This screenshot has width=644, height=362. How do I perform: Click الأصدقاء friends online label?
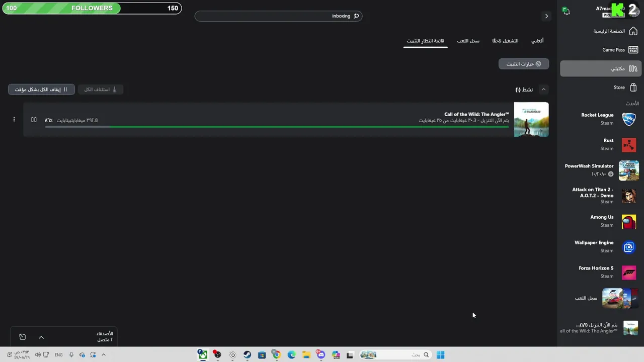coord(105,337)
